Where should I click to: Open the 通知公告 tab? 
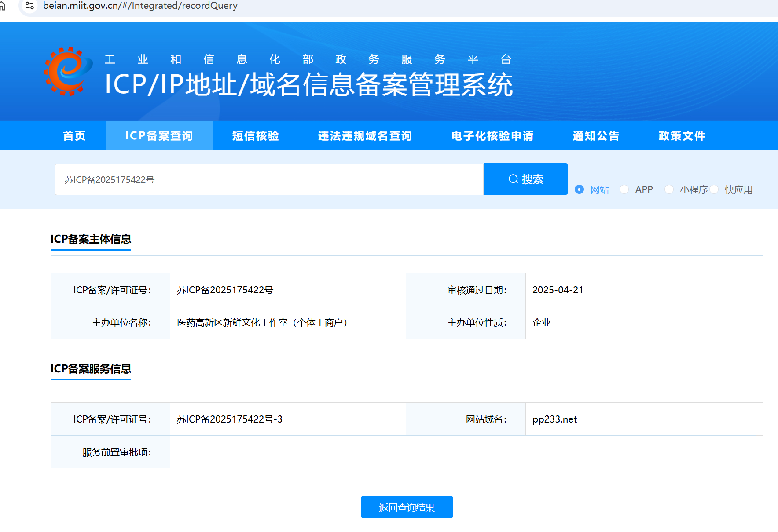(596, 135)
